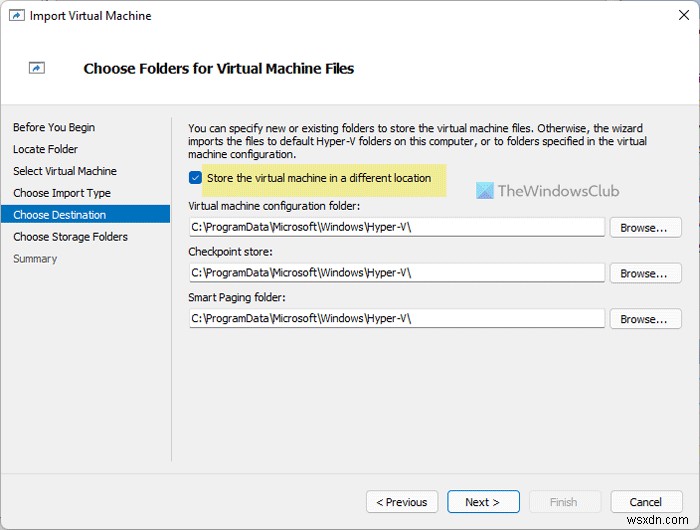Viewport: 700px width, 530px height.
Task: Go to Choose Import Type step
Action: pyautogui.click(x=62, y=193)
